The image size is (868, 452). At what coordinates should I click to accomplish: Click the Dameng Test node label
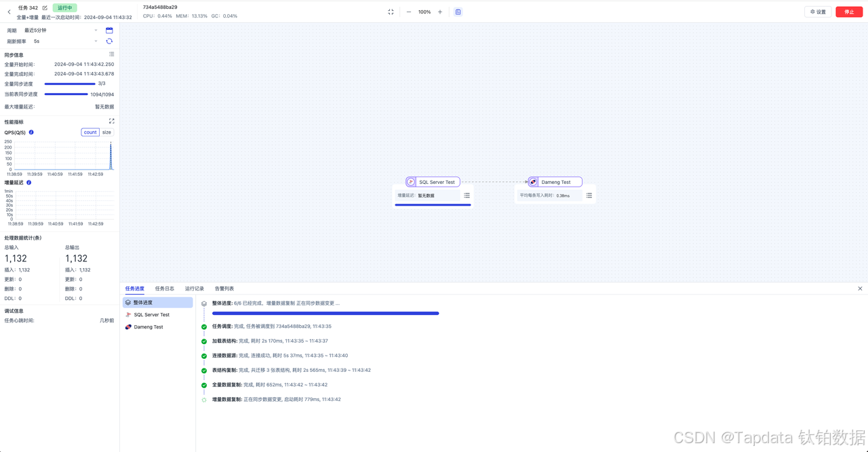556,182
